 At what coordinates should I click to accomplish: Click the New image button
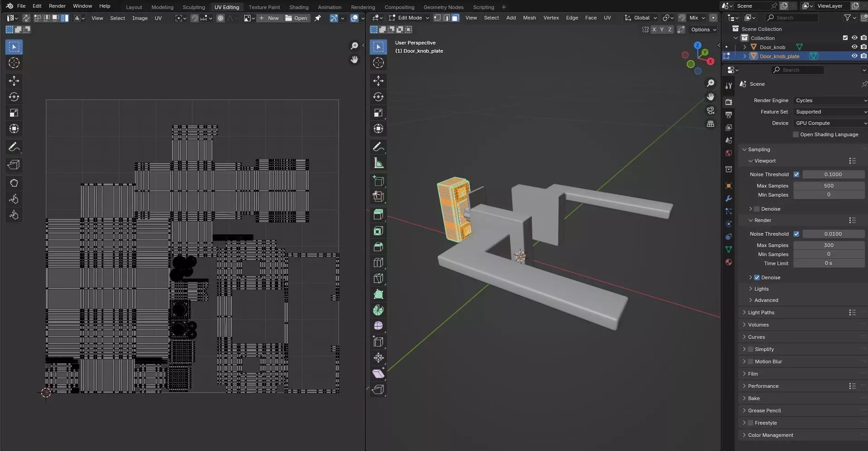coord(269,18)
